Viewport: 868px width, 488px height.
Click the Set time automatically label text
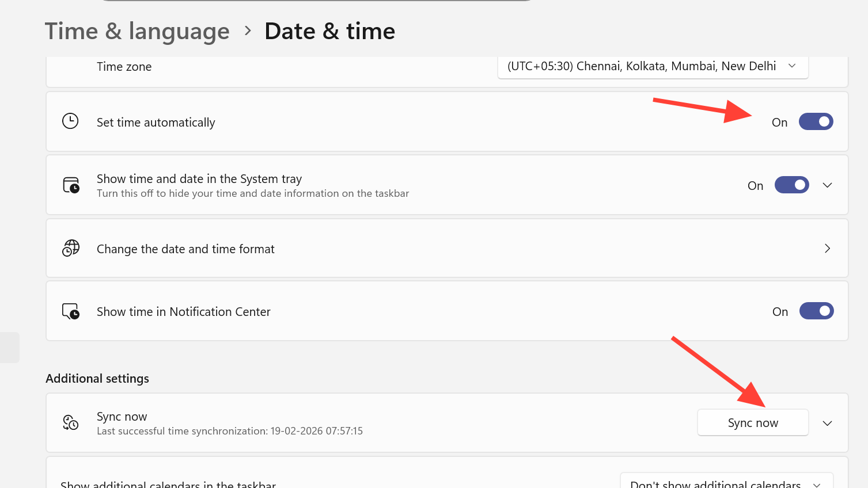pyautogui.click(x=156, y=122)
